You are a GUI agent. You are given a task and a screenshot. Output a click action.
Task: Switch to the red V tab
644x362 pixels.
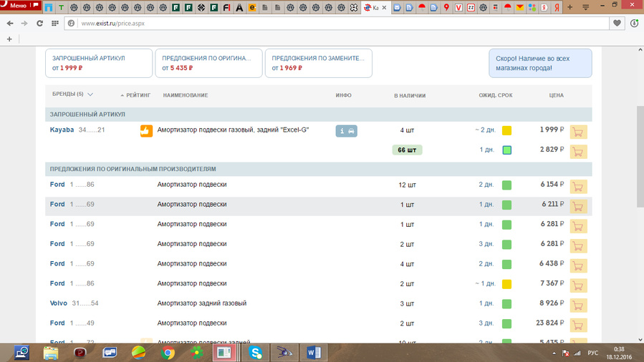click(458, 7)
